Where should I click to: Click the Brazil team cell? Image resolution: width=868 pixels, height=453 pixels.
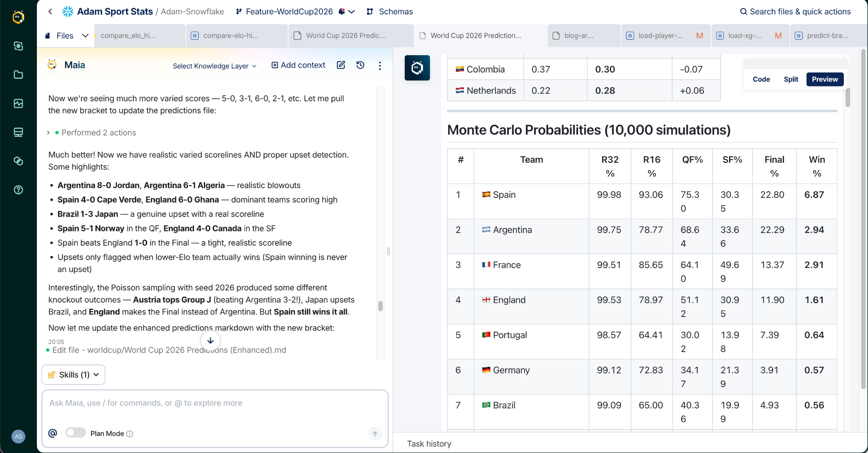point(531,412)
